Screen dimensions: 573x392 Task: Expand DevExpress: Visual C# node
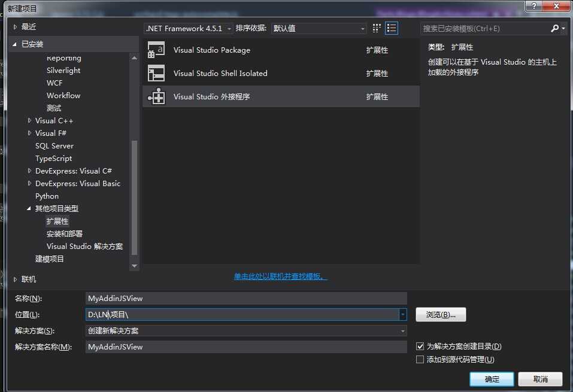[29, 171]
